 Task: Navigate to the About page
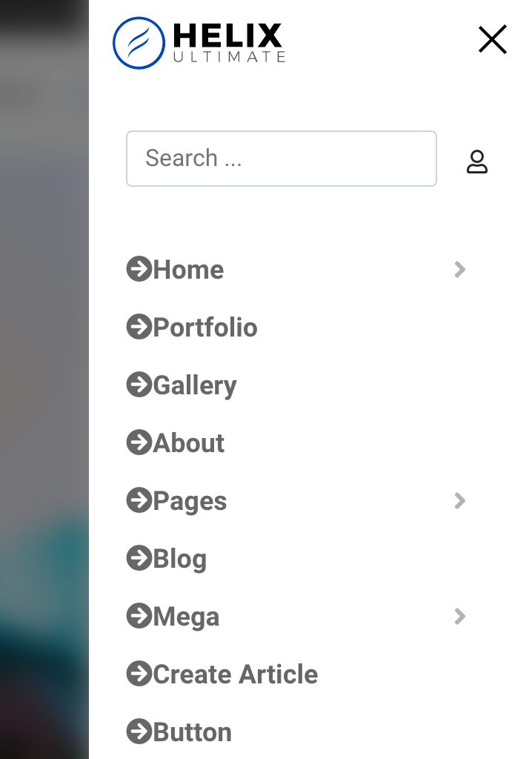point(189,443)
